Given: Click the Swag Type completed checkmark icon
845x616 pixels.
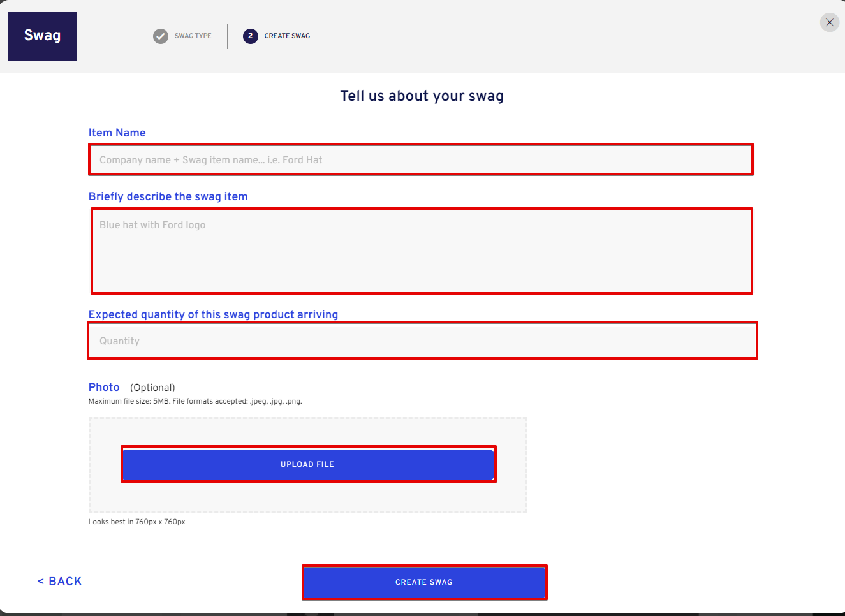Looking at the screenshot, I should (x=161, y=36).
